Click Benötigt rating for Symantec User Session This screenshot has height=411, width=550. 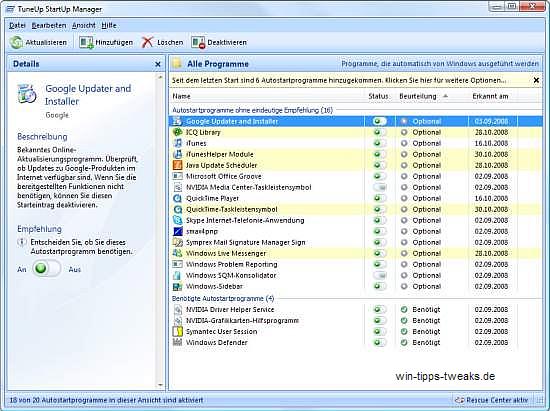coord(426,331)
